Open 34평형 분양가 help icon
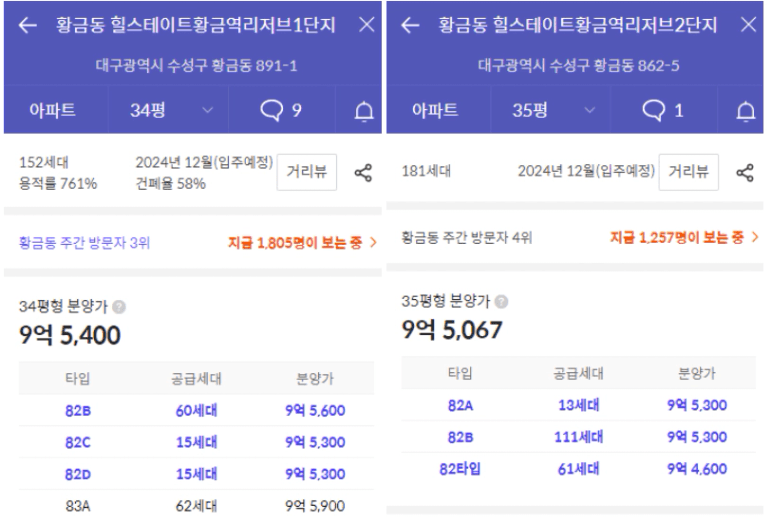The width and height of the screenshot is (772, 523). [x=119, y=307]
